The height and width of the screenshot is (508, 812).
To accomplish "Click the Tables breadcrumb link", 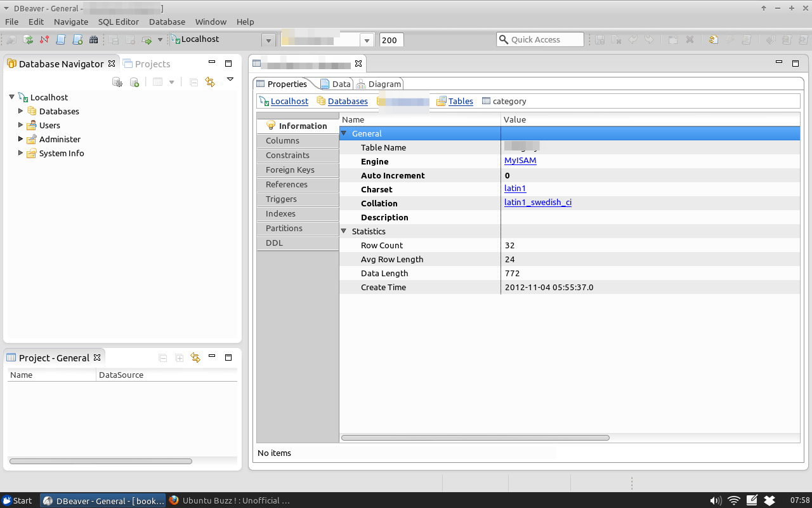I will pyautogui.click(x=460, y=101).
